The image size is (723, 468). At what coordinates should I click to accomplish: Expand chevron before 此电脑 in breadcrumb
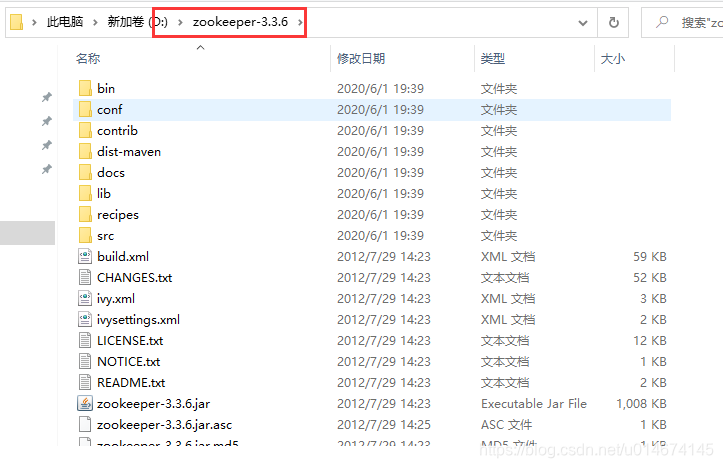(x=34, y=22)
